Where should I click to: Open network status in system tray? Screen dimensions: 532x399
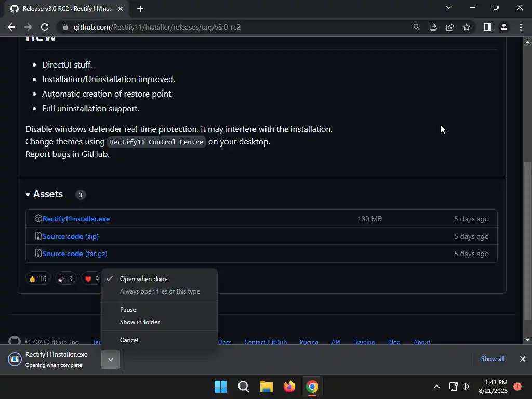pyautogui.click(x=453, y=387)
